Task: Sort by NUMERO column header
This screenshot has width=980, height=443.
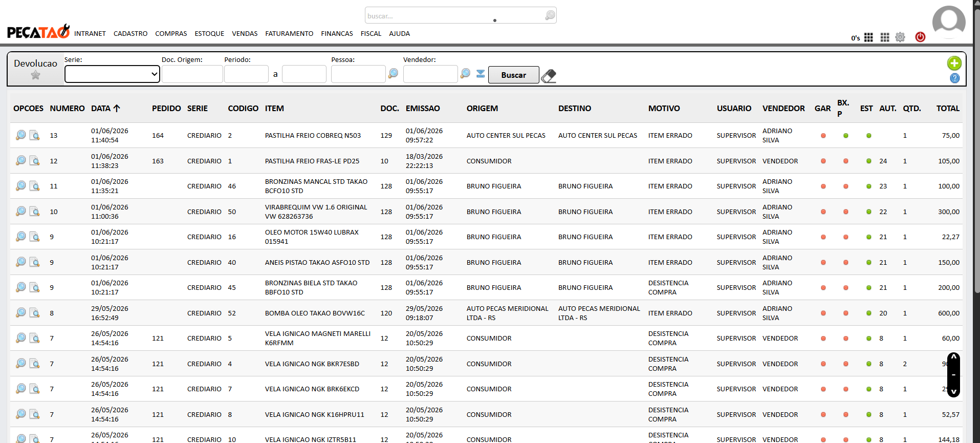Action: tap(67, 109)
